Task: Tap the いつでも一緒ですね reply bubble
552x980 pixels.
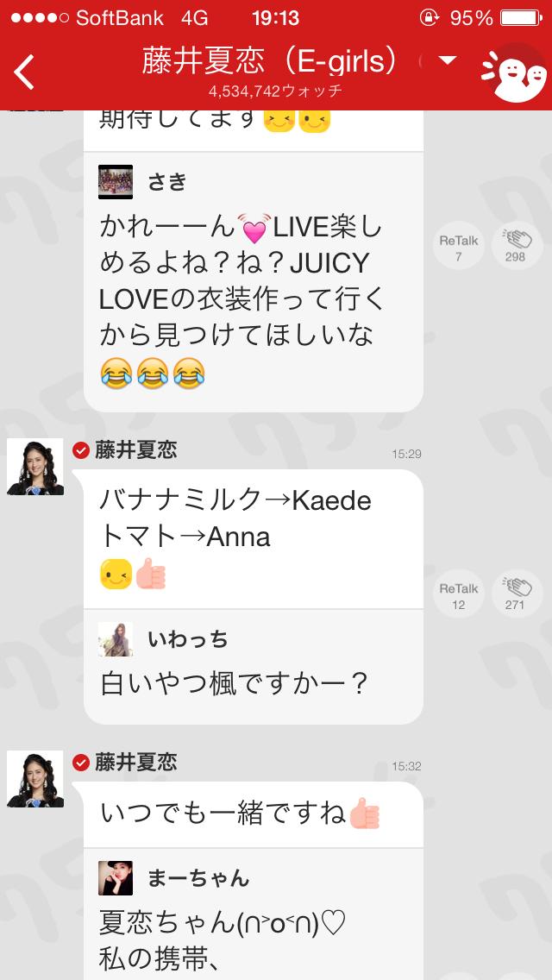Action: tap(254, 814)
